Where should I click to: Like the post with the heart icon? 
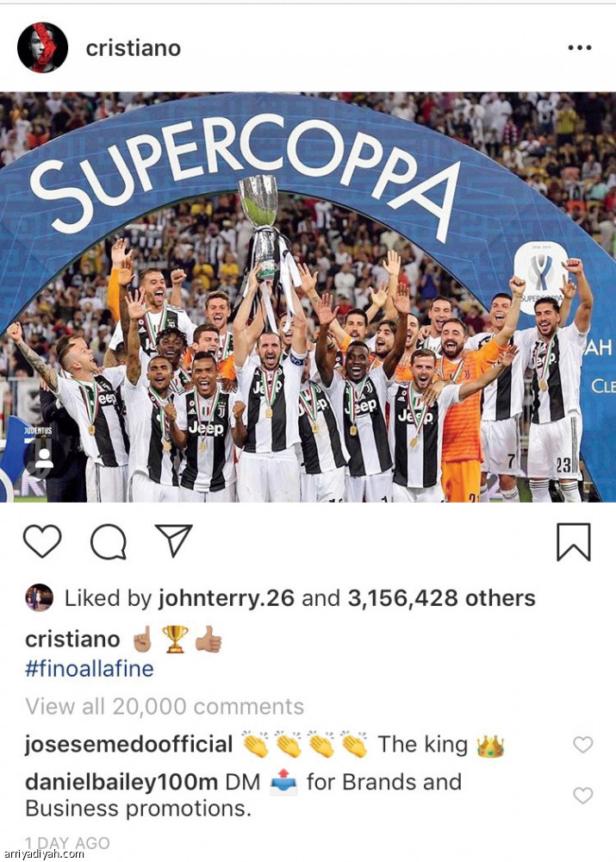tap(42, 541)
